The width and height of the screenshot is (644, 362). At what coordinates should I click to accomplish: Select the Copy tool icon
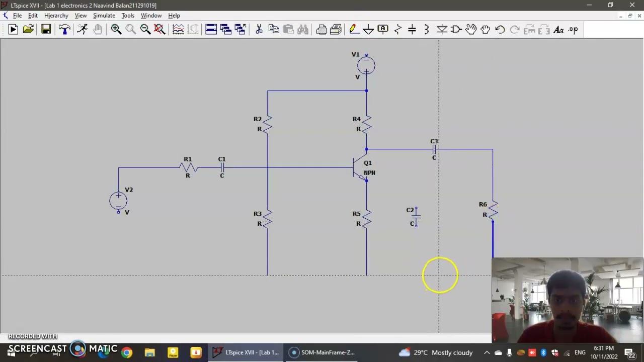pos(274,30)
